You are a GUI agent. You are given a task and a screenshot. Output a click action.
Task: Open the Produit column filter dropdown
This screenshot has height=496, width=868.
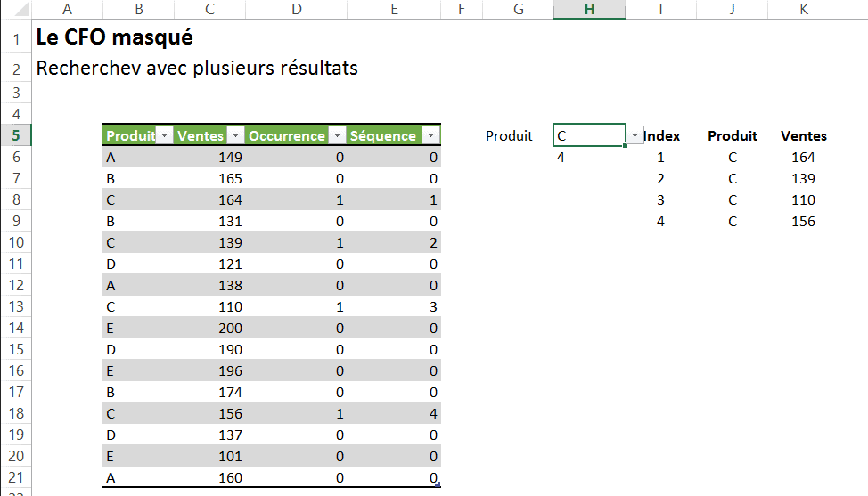[x=164, y=136]
